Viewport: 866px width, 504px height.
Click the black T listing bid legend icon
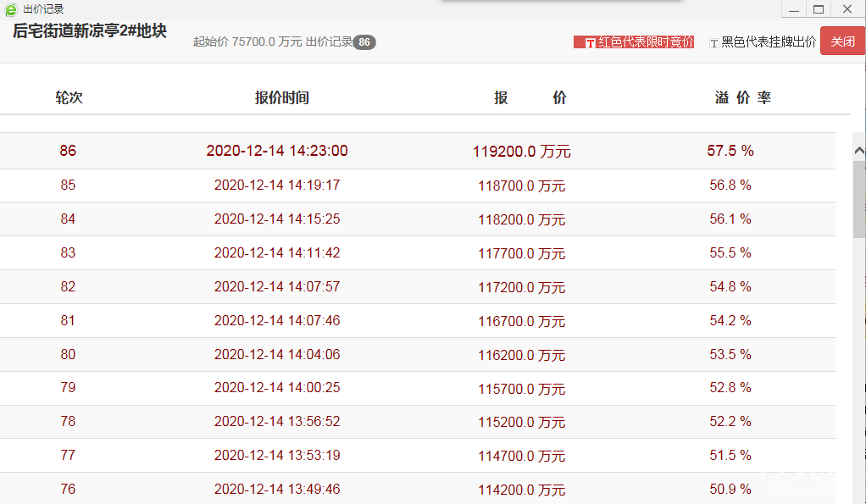pos(713,42)
